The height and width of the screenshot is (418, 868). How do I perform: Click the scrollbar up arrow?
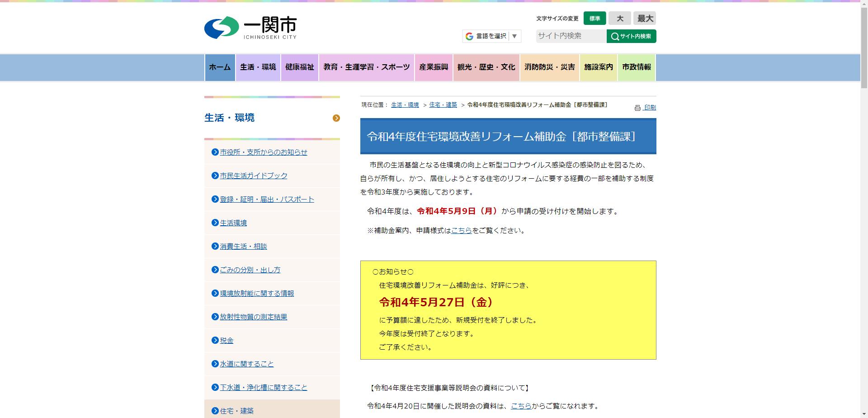[864, 4]
